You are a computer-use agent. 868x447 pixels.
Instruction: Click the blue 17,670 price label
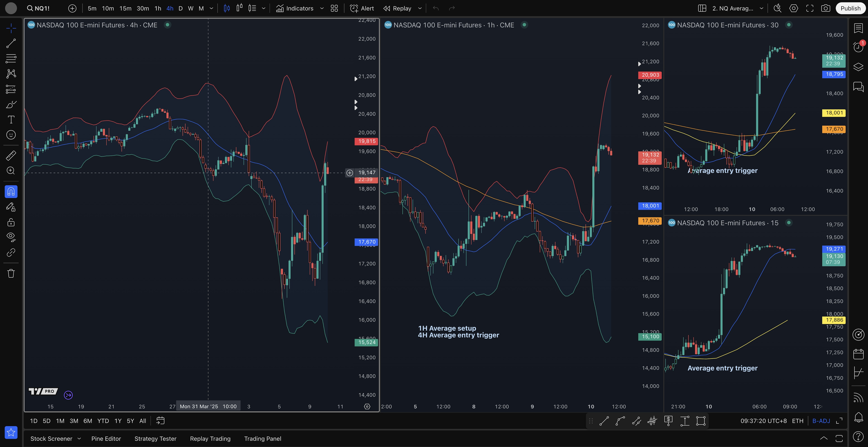[x=366, y=242]
